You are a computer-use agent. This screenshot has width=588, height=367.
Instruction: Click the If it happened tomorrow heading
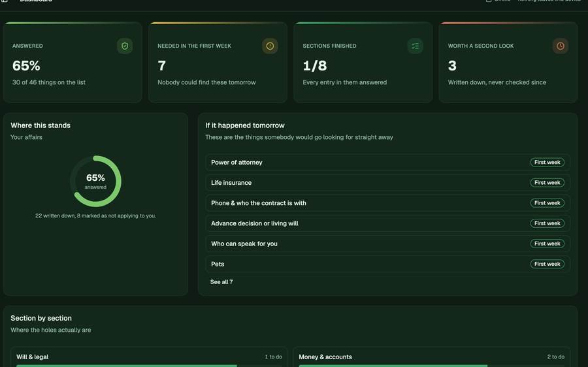point(245,125)
